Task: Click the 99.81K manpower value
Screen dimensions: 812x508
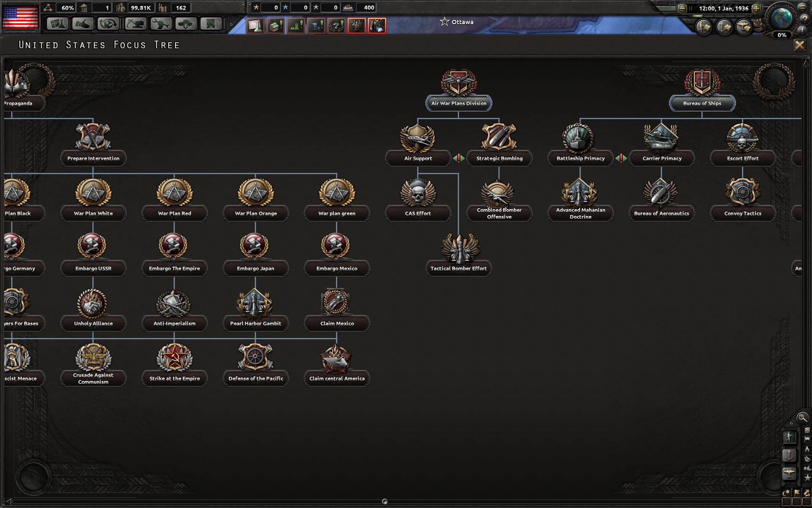Action: [140, 8]
